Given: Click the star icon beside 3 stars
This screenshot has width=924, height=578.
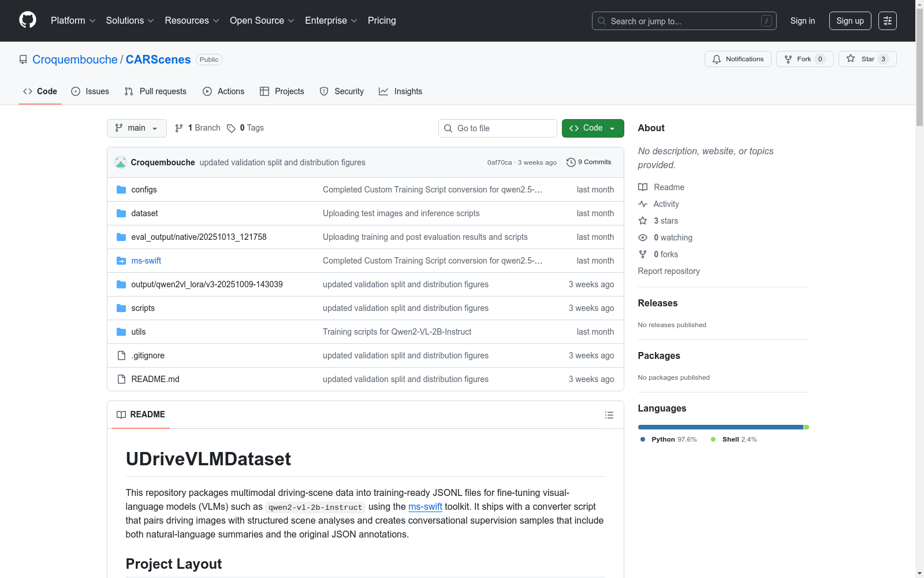Looking at the screenshot, I should point(643,221).
